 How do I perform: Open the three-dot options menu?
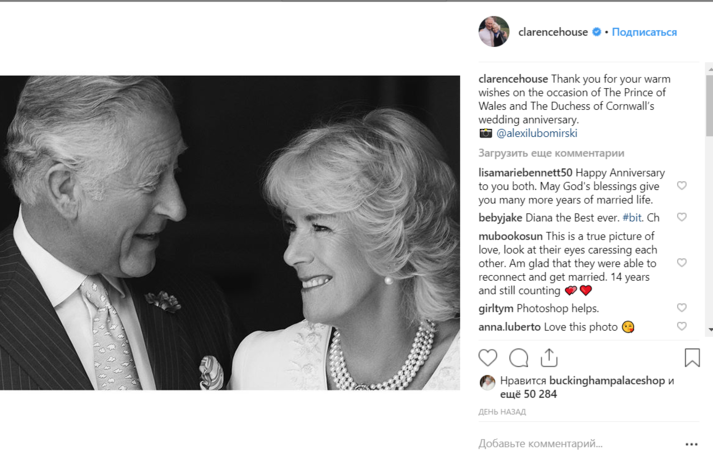pos(691,444)
